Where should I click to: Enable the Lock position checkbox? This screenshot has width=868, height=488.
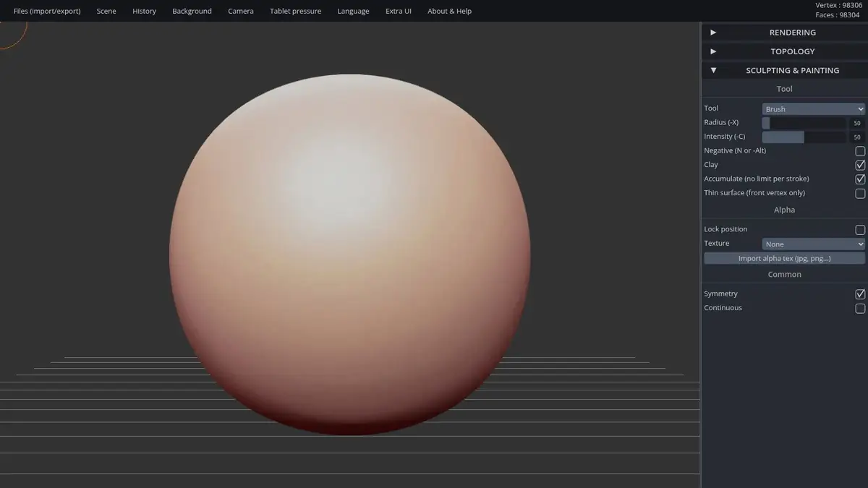860,230
